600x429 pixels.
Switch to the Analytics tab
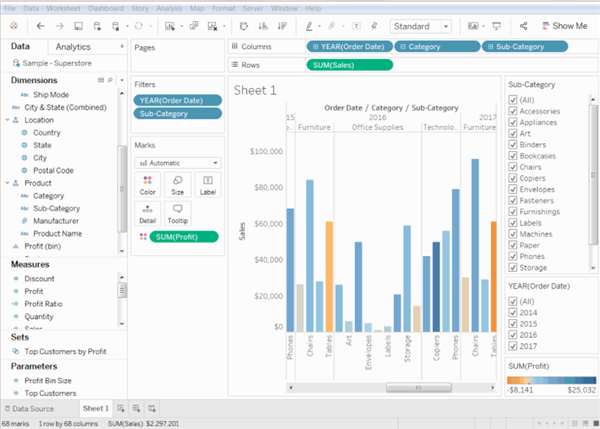click(73, 47)
